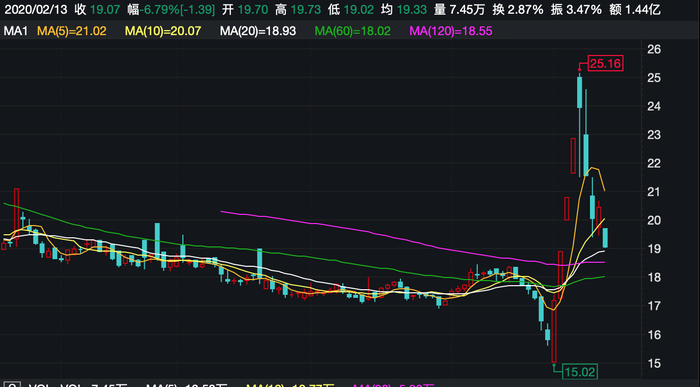This screenshot has width=700, height=387.
Task: Select the MA(20)=18.93 legend entry
Action: pyautogui.click(x=258, y=31)
